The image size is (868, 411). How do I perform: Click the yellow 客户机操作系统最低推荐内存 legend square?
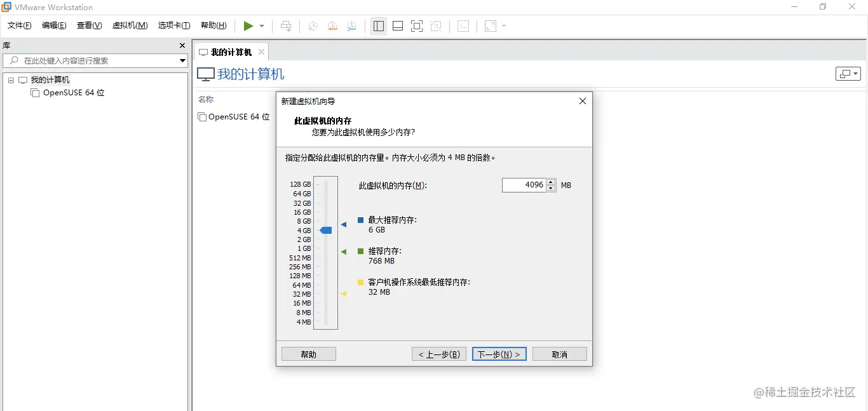[360, 282]
